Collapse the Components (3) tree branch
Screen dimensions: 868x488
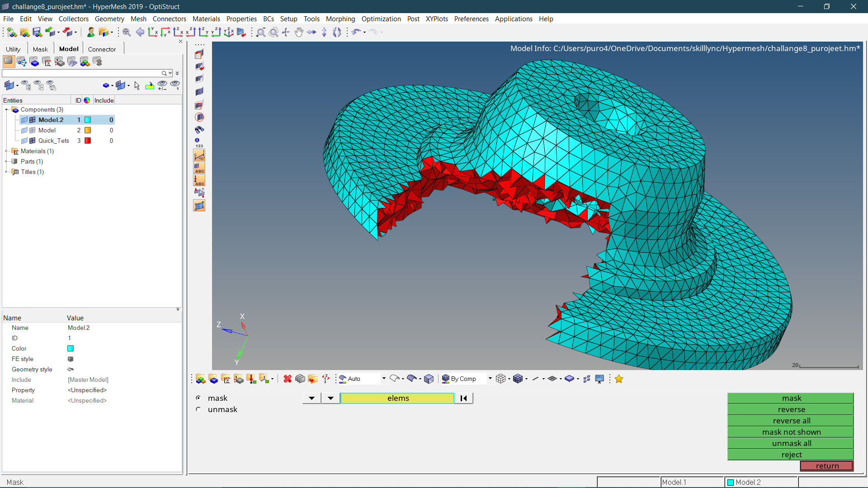6,109
